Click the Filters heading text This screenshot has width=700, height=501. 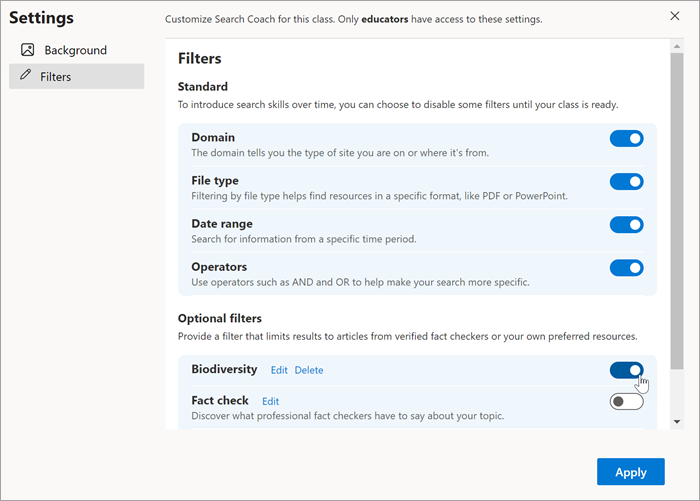tap(200, 58)
